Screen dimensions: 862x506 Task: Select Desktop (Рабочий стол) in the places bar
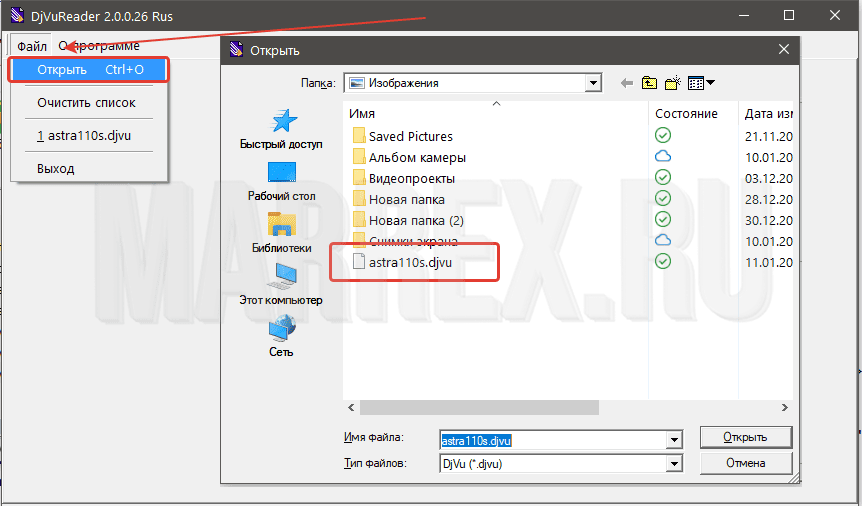coord(281,181)
